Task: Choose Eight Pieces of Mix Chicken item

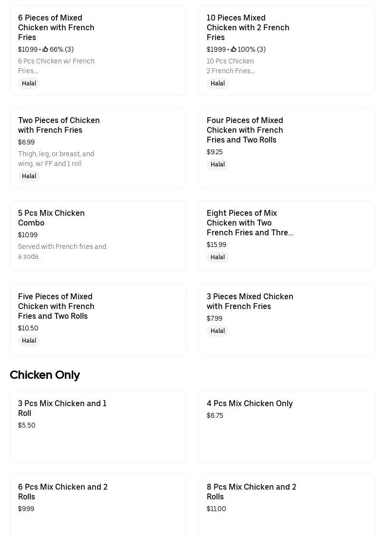Action: point(250,223)
